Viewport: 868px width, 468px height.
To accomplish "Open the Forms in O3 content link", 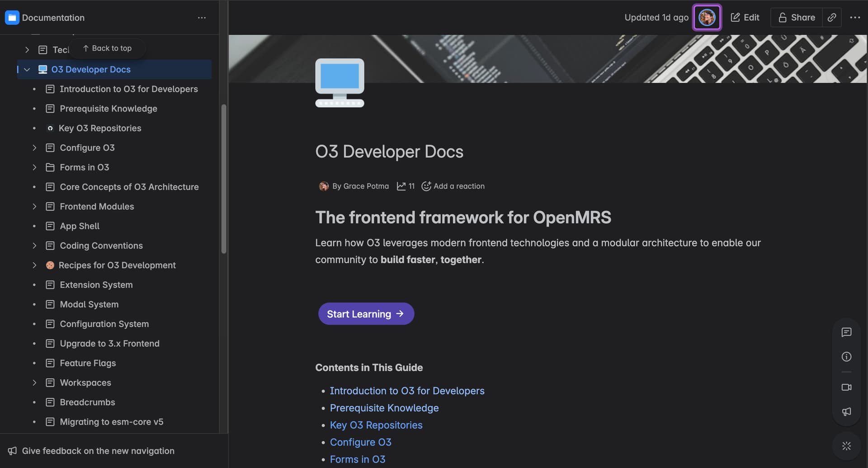I will (358, 460).
